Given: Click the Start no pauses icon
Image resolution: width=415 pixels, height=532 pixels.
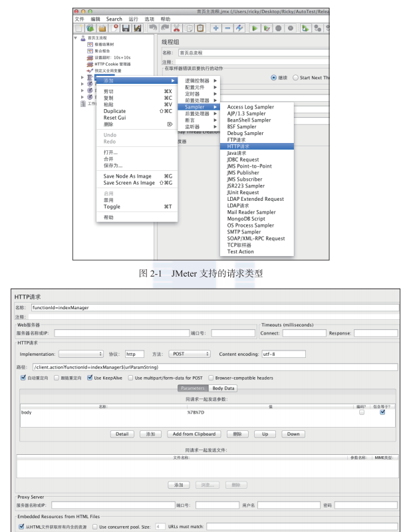Looking at the screenshot, I should point(267,28).
